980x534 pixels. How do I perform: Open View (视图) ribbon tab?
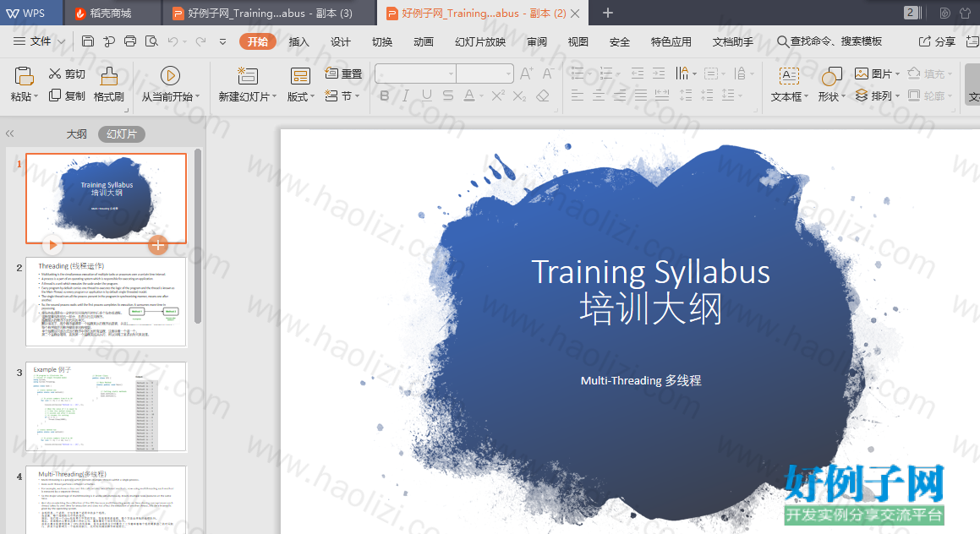pyautogui.click(x=578, y=41)
